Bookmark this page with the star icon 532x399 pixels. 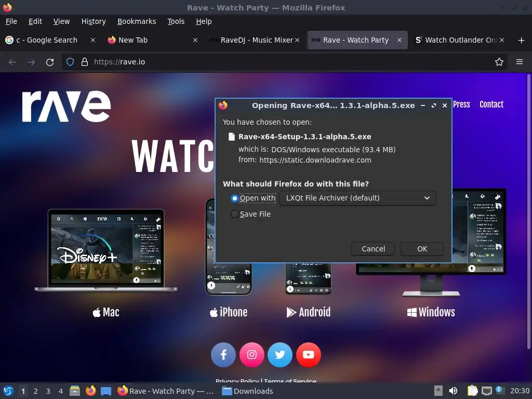(499, 62)
